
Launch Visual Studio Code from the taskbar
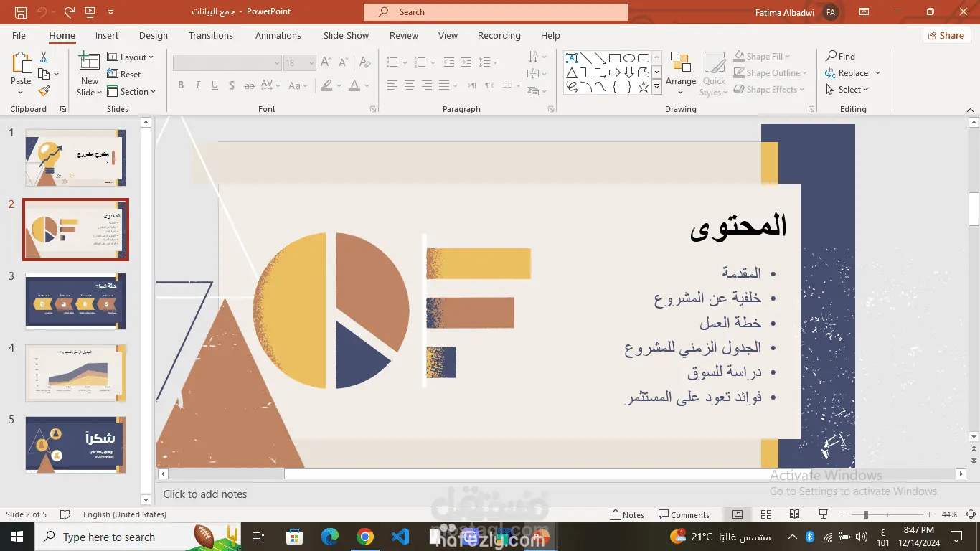point(400,537)
